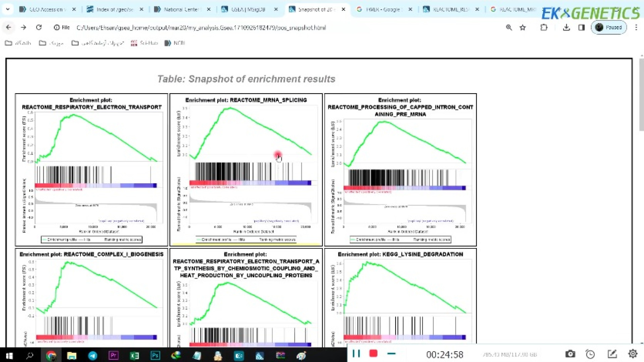644x362 pixels.
Task: Open the second bookmarks folder
Action: (x=51, y=43)
